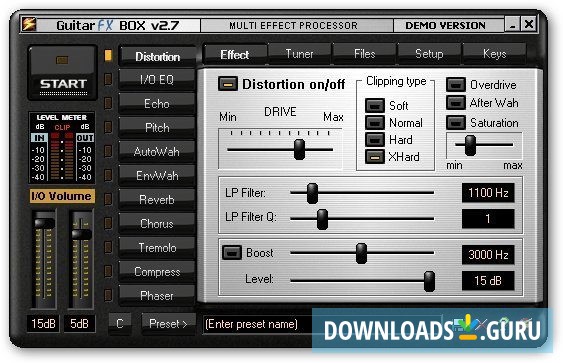Switch to the Effect tab
Viewport: 563px width, 363px height.
pyautogui.click(x=235, y=55)
